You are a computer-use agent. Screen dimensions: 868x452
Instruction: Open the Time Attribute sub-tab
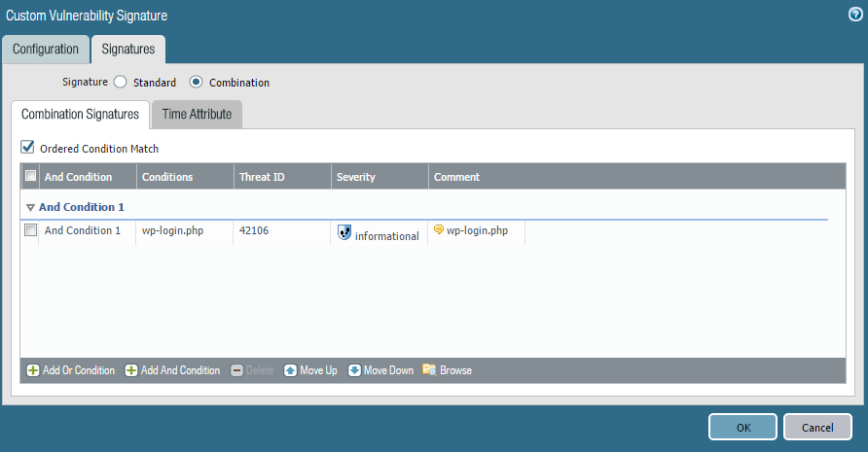[198, 115]
